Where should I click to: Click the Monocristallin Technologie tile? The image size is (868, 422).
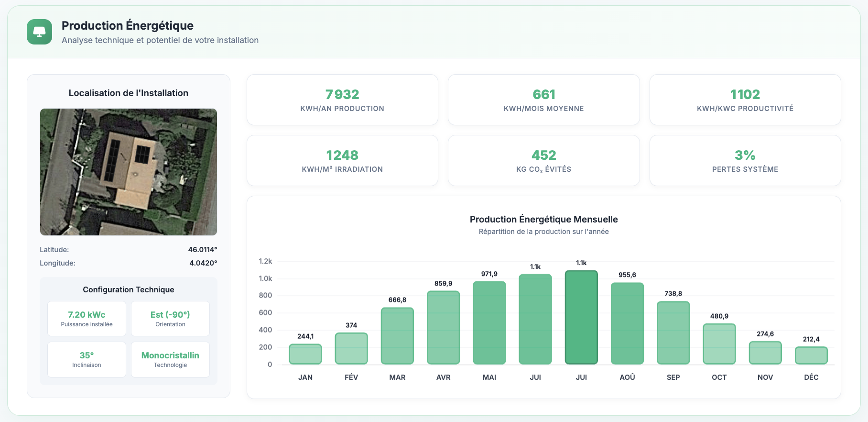tap(170, 359)
